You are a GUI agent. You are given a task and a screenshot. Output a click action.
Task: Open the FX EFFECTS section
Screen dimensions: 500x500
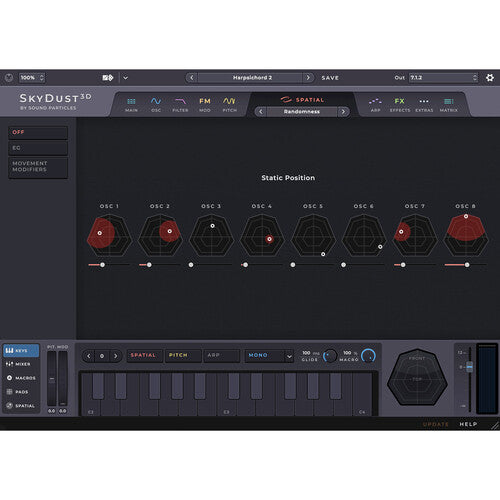(x=400, y=104)
